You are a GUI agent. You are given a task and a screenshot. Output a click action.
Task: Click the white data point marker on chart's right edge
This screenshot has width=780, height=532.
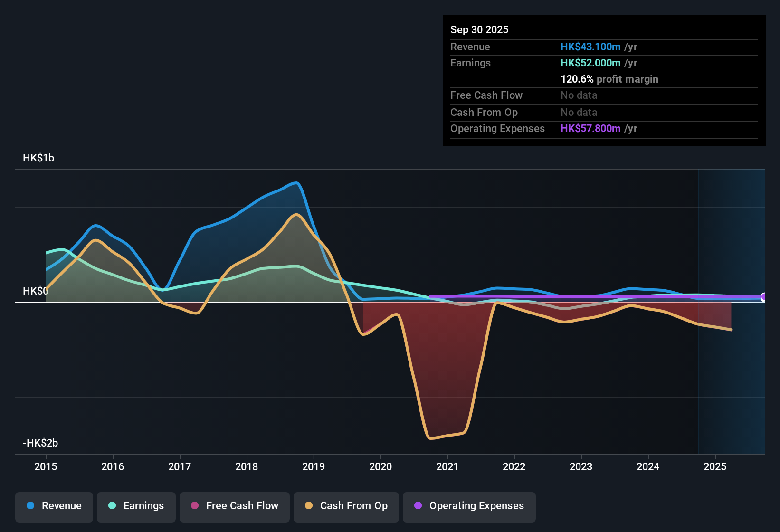[764, 297]
